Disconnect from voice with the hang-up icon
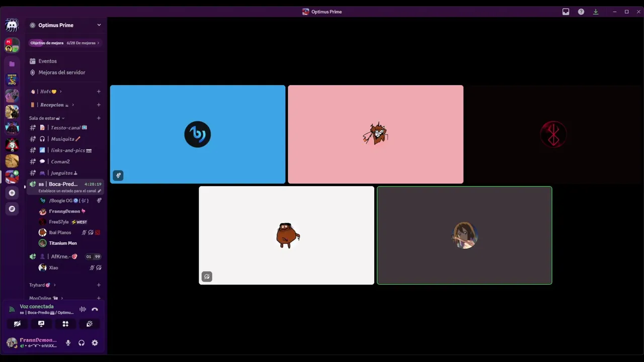This screenshot has height=362, width=644. click(95, 309)
